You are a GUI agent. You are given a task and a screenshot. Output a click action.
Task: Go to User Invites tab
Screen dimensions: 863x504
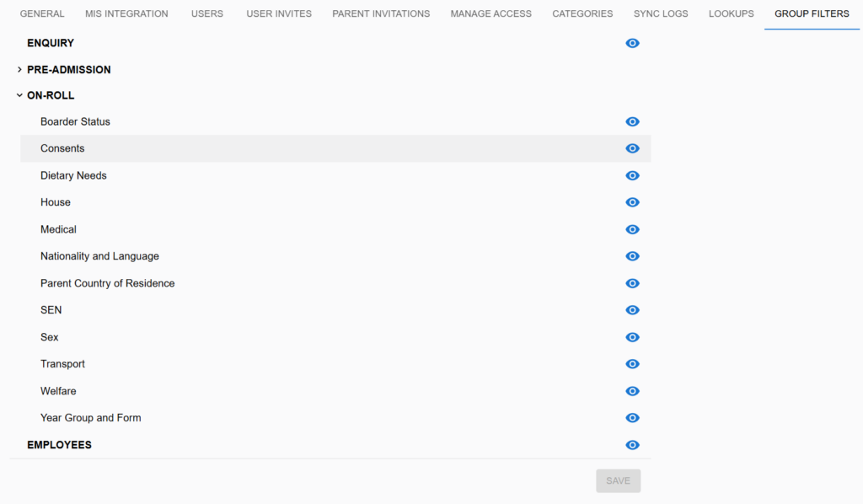[279, 13]
